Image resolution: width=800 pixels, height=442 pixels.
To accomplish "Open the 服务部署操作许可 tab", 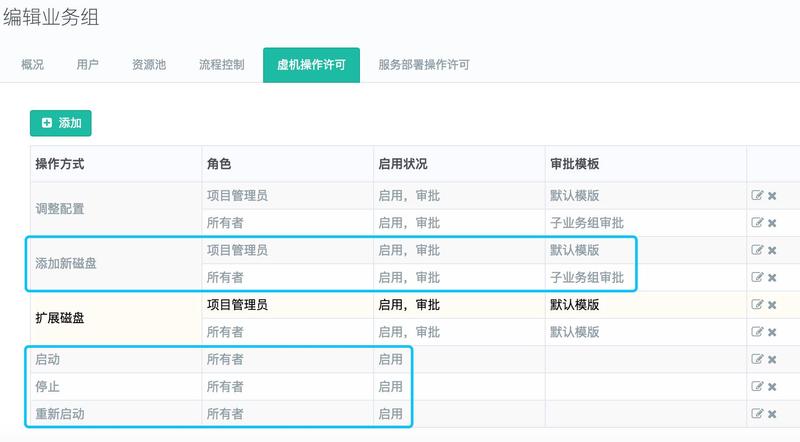I will tap(423, 65).
